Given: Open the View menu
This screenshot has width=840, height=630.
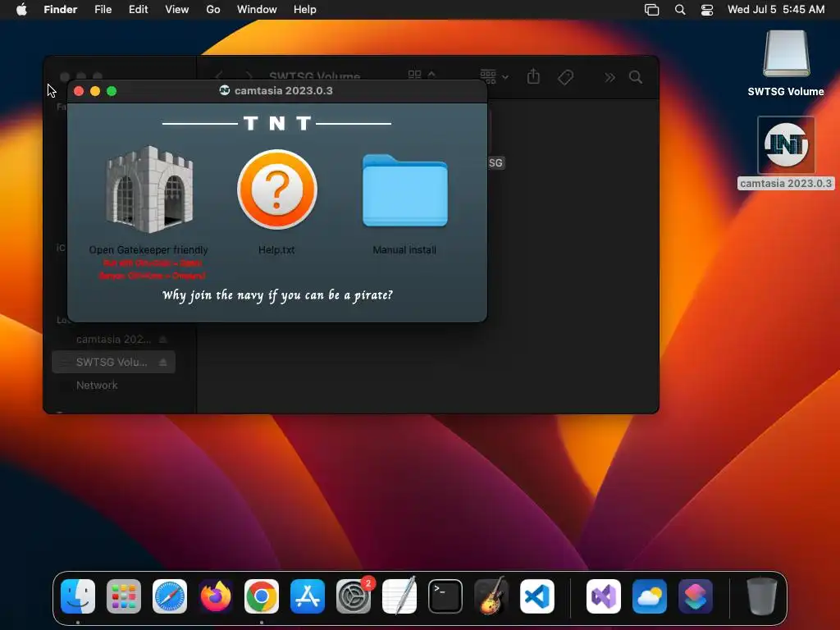Looking at the screenshot, I should click(177, 10).
